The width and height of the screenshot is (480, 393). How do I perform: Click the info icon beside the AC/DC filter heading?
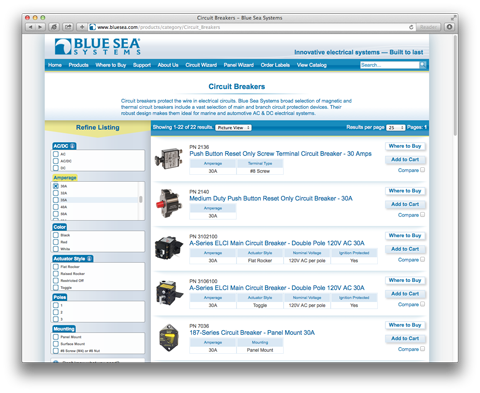coord(72,146)
